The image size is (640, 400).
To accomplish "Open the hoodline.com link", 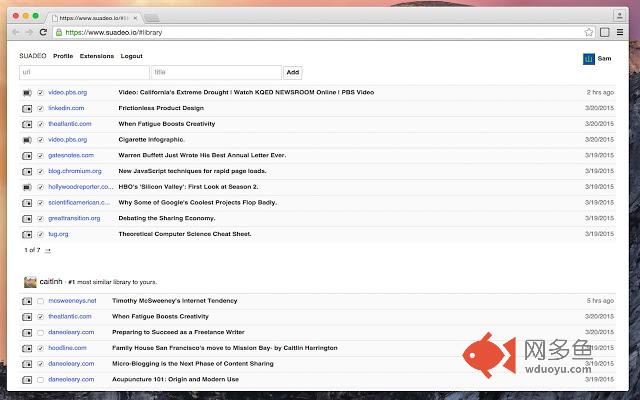I will [x=67, y=348].
